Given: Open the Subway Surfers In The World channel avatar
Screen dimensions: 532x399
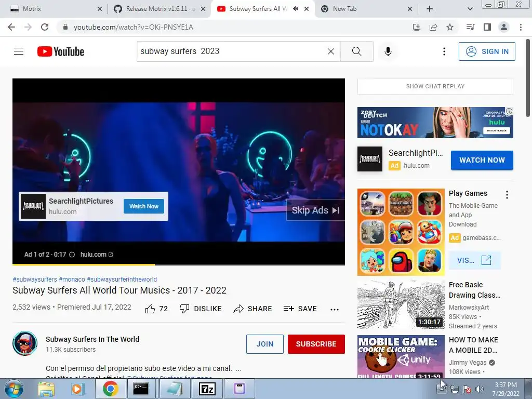Looking at the screenshot, I should click(25, 343).
